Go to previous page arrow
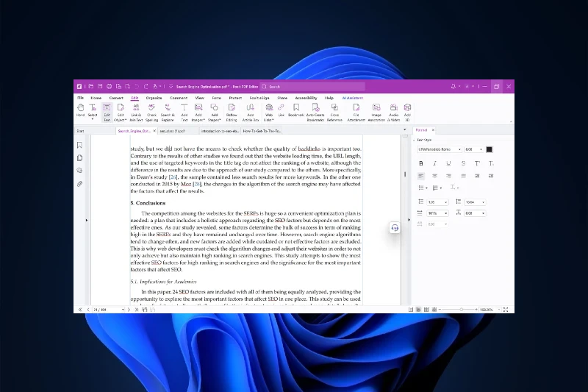Viewport: 588px width, 392px height. coord(88,310)
